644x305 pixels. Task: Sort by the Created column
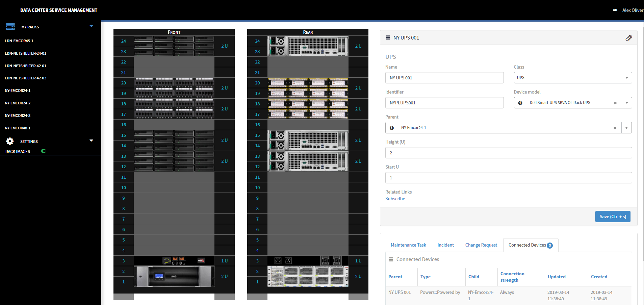599,277
